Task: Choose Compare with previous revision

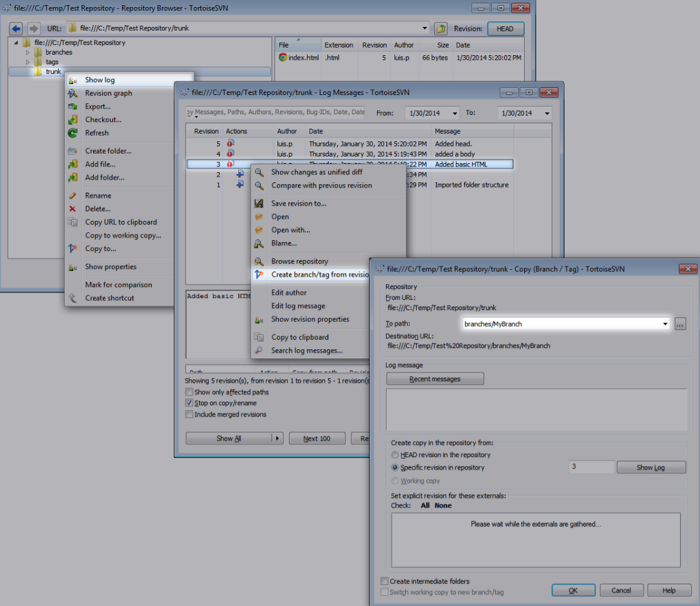Action: [x=322, y=186]
